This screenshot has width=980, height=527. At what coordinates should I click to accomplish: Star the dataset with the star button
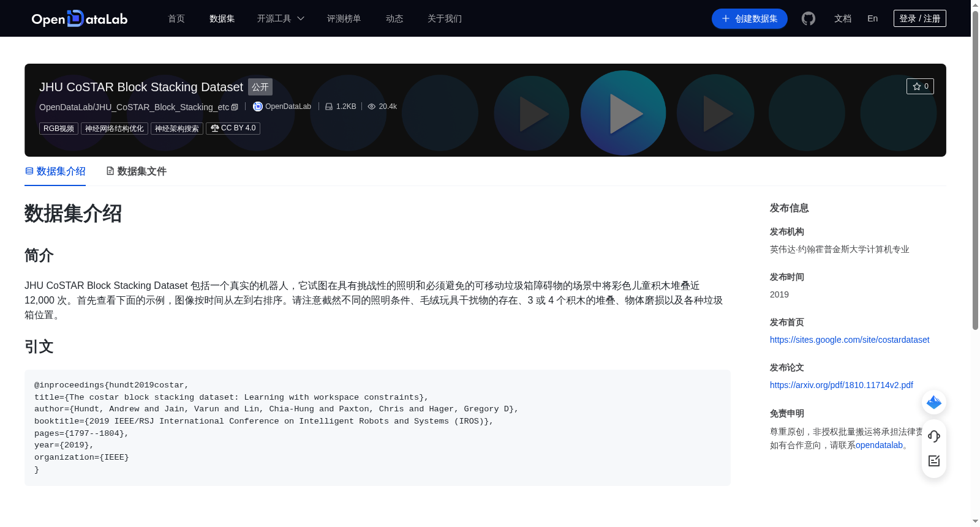(x=920, y=86)
